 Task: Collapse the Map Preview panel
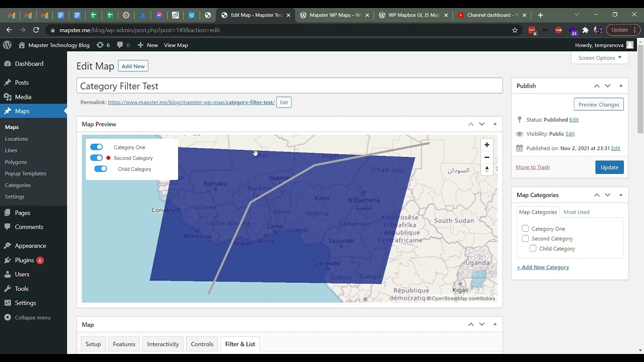[x=495, y=124]
